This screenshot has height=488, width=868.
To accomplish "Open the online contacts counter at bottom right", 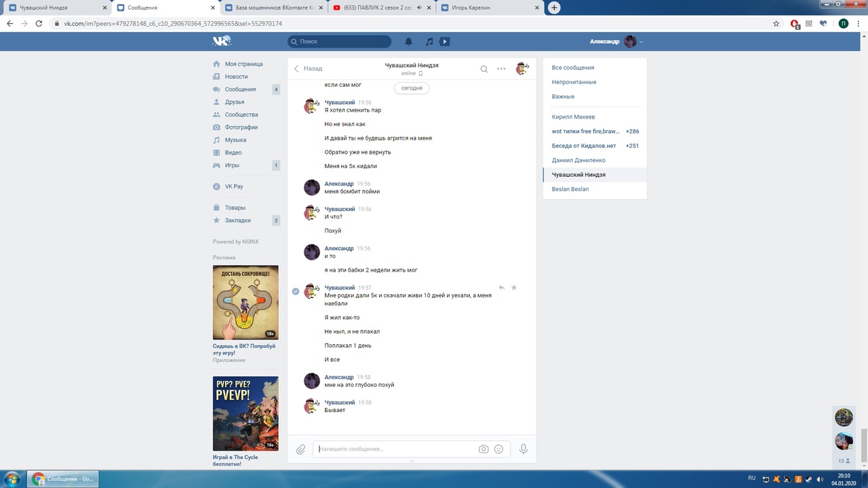I will [844, 460].
